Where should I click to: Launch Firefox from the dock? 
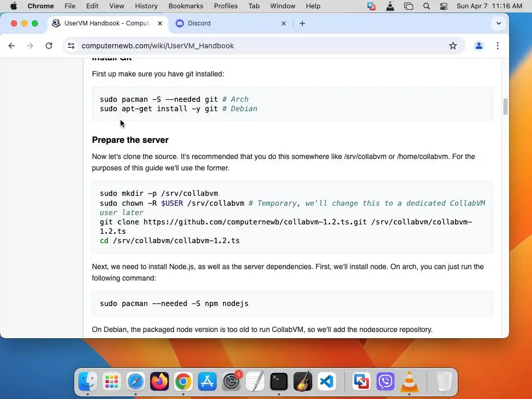[159, 381]
